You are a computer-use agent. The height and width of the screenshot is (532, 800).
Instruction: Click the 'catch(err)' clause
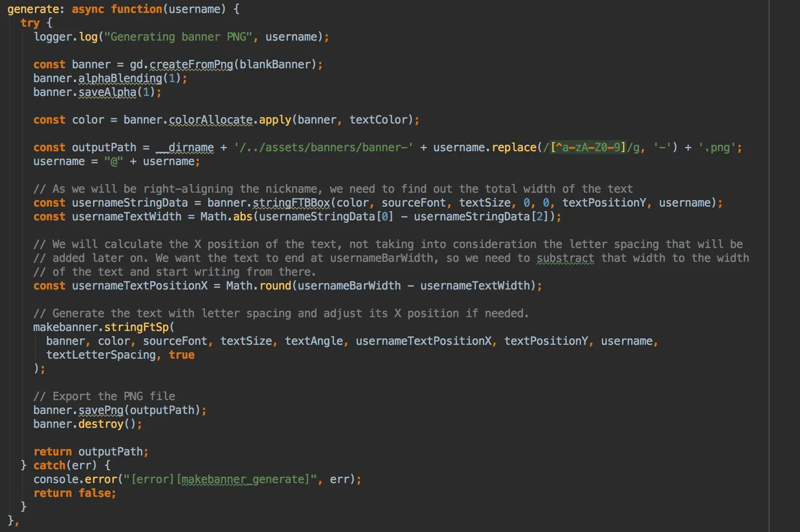point(66,465)
